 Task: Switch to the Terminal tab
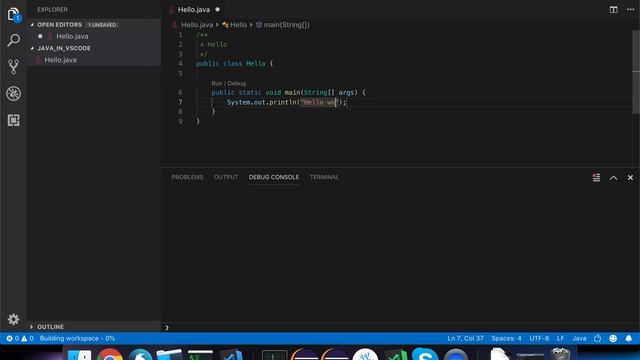(x=324, y=177)
